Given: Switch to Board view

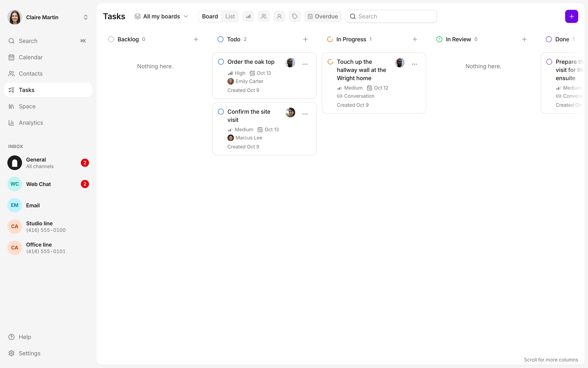Looking at the screenshot, I should [210, 16].
